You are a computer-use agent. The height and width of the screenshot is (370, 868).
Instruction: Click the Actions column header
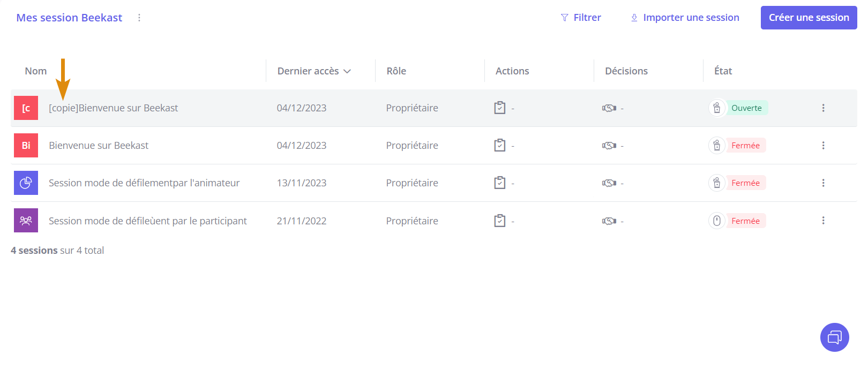(512, 71)
